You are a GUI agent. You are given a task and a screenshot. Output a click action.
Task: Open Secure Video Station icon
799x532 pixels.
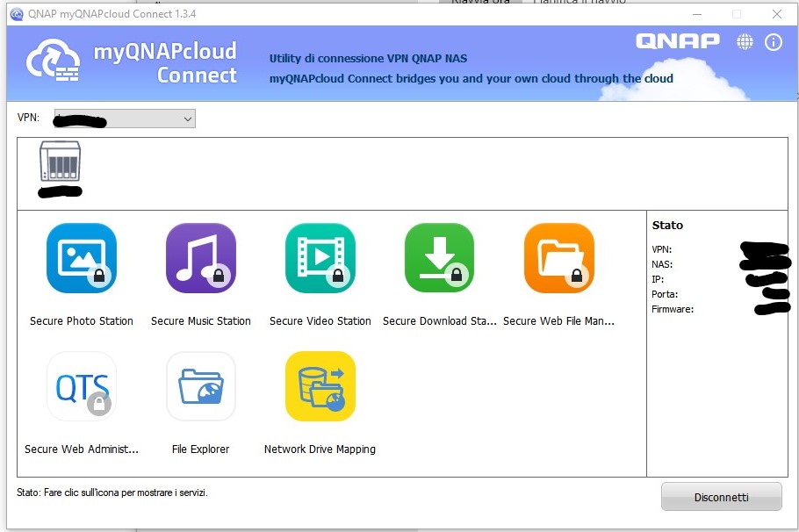pyautogui.click(x=320, y=258)
